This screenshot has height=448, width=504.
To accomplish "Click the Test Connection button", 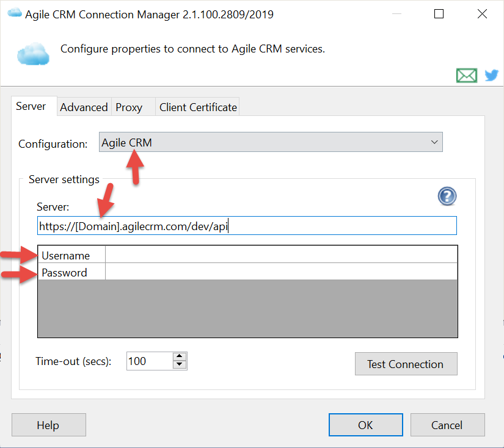I will [x=406, y=364].
